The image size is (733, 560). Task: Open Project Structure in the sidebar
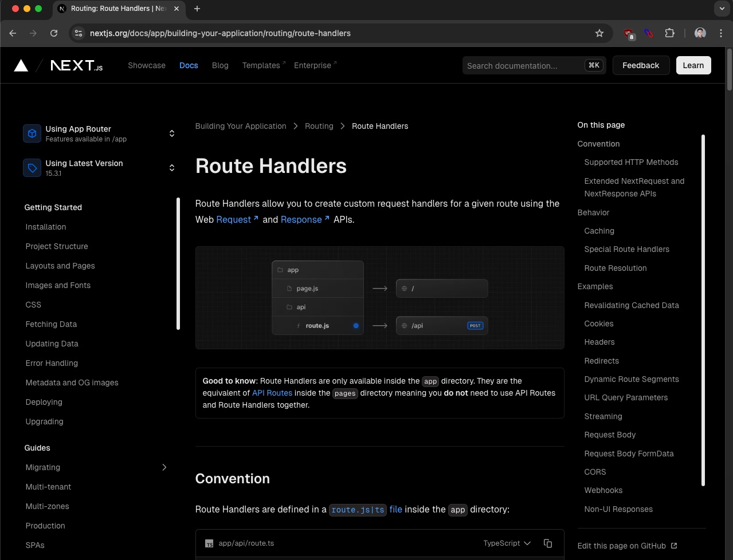point(57,246)
